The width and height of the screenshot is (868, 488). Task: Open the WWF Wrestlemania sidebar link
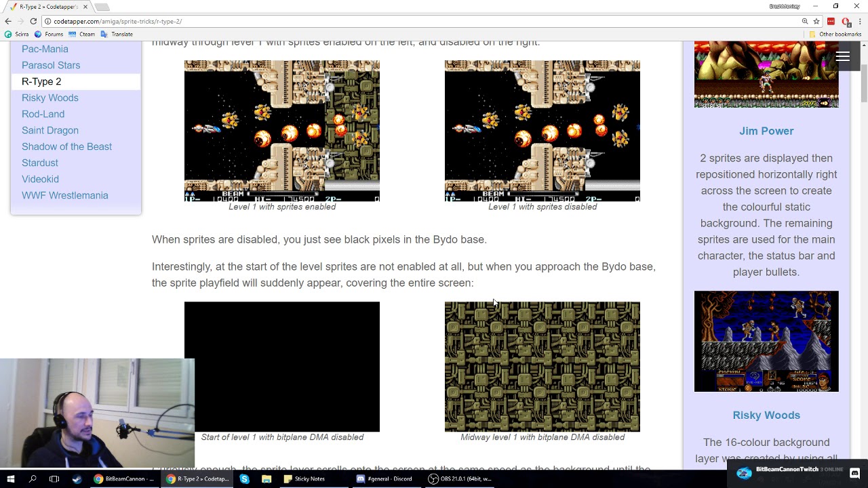pos(65,195)
